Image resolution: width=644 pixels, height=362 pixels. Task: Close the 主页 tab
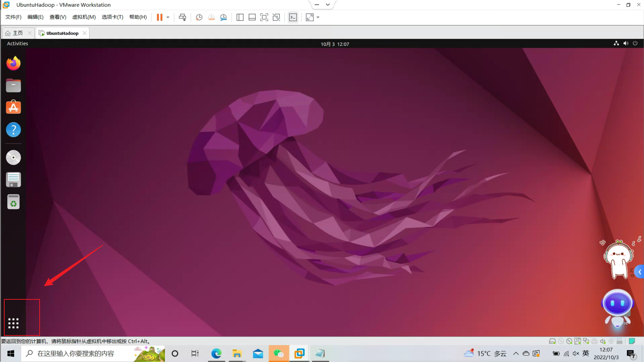point(30,33)
